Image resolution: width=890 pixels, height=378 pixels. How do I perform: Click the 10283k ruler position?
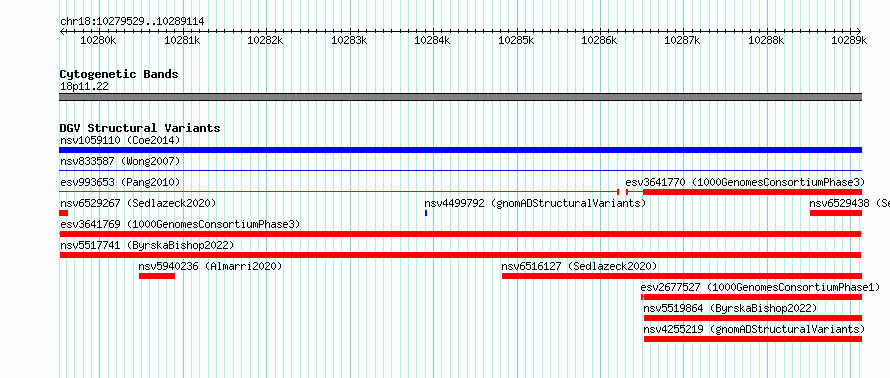pyautogui.click(x=349, y=40)
